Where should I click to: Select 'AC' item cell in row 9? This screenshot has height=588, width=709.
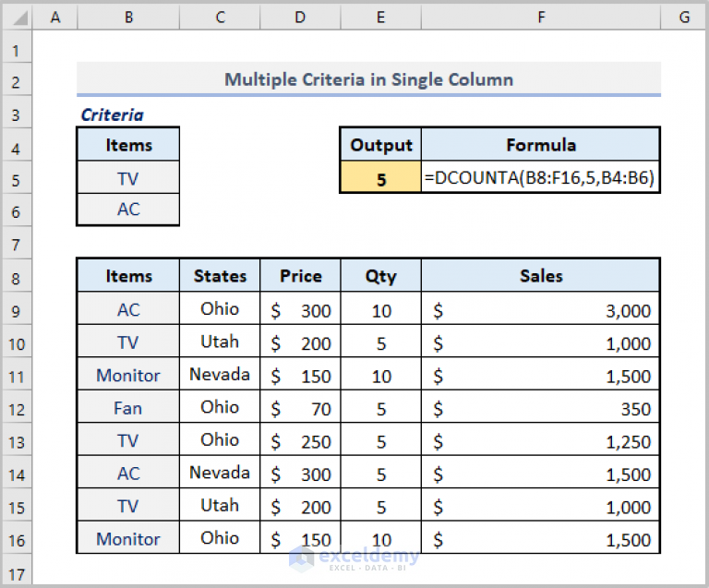coord(129,308)
